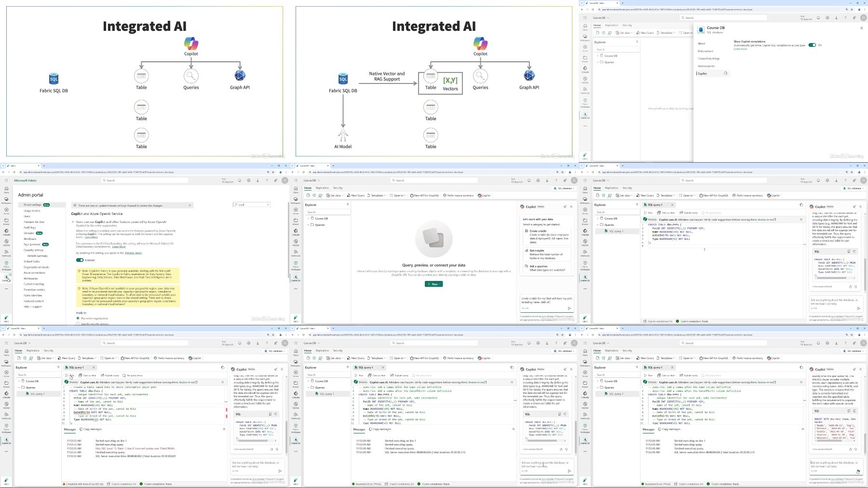The image size is (868, 488).
Task: Select The entire organization radio button
Action: point(78,319)
